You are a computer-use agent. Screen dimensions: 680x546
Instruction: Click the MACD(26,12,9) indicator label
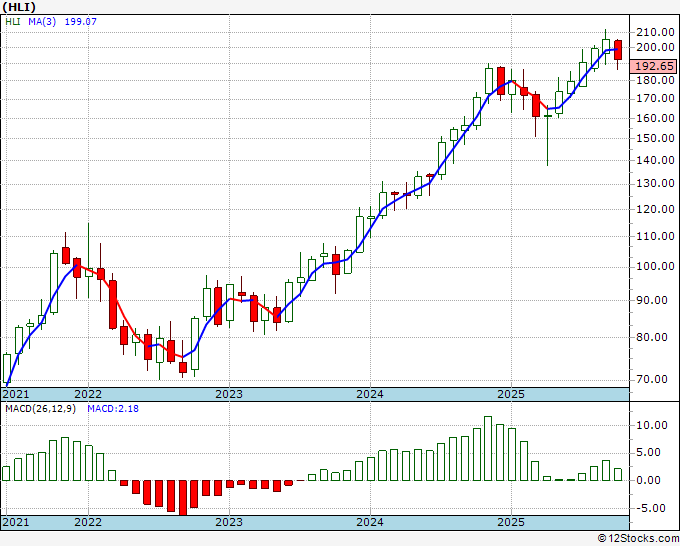coord(40,409)
